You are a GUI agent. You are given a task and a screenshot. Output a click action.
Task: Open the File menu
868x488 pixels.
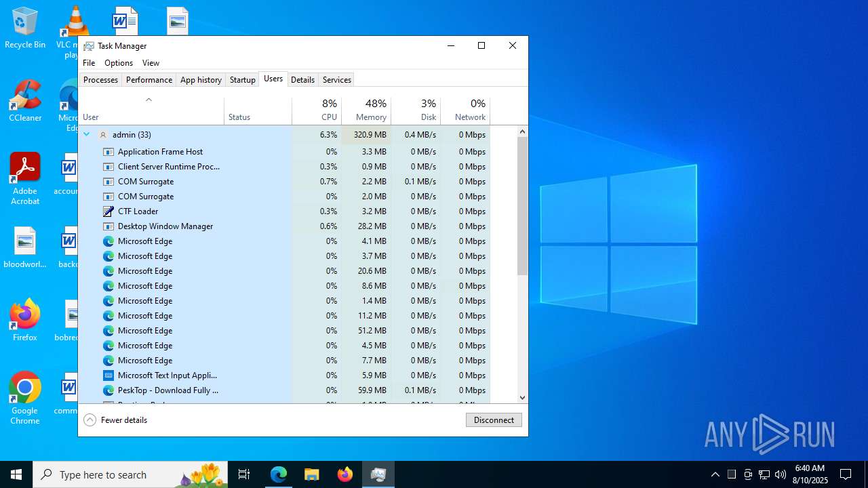89,63
